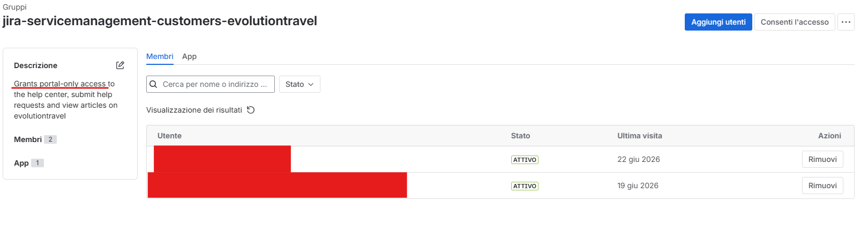Edit the group description with pencil icon
Image resolution: width=868 pixels, height=237 pixels.
[x=120, y=65]
